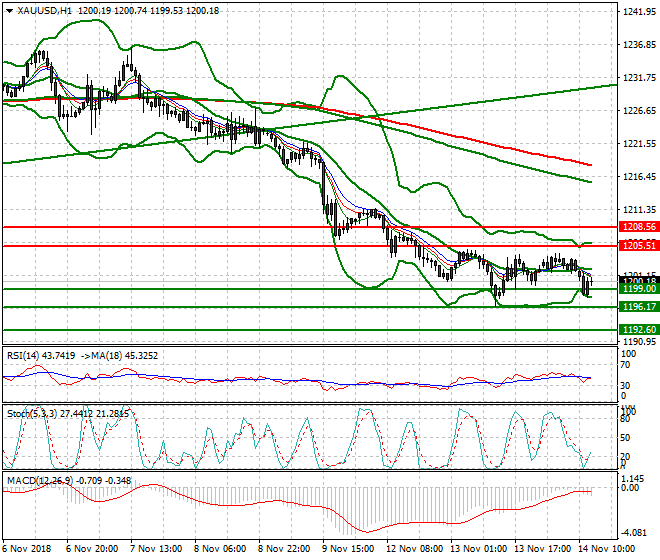Click the triangle arrow beside XAUUSD,H1

(x=9, y=11)
